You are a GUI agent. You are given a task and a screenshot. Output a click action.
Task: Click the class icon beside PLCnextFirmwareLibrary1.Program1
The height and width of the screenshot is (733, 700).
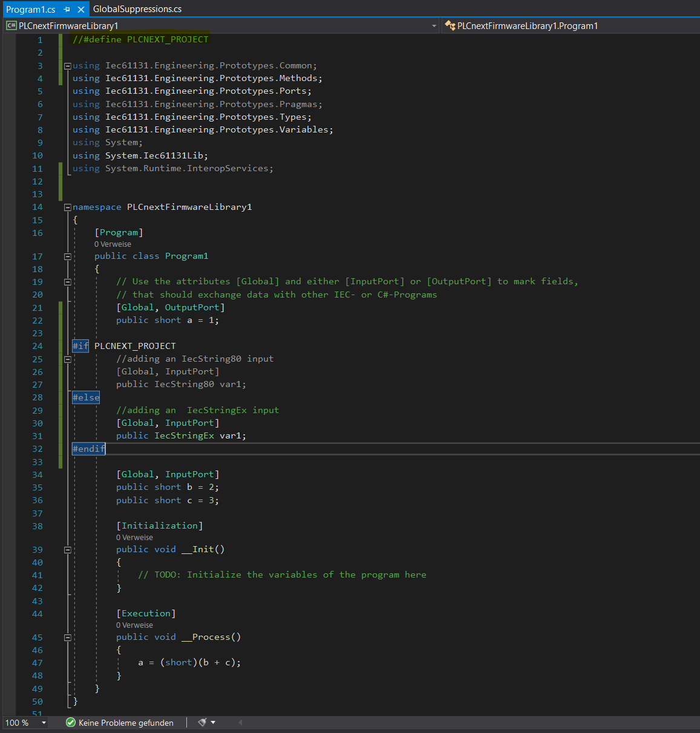pyautogui.click(x=450, y=26)
